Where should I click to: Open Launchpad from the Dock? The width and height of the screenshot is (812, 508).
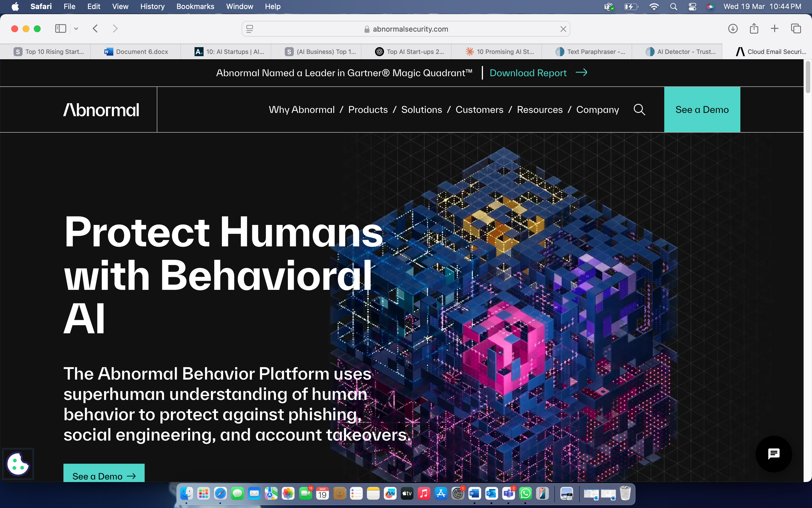pos(203,493)
